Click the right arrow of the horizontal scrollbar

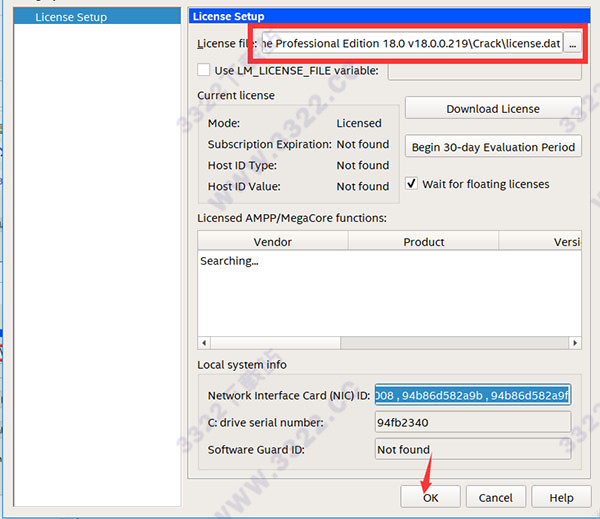click(x=575, y=343)
